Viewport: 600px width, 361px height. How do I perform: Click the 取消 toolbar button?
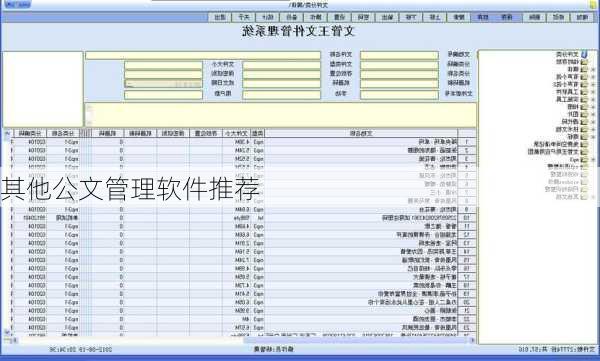click(483, 17)
